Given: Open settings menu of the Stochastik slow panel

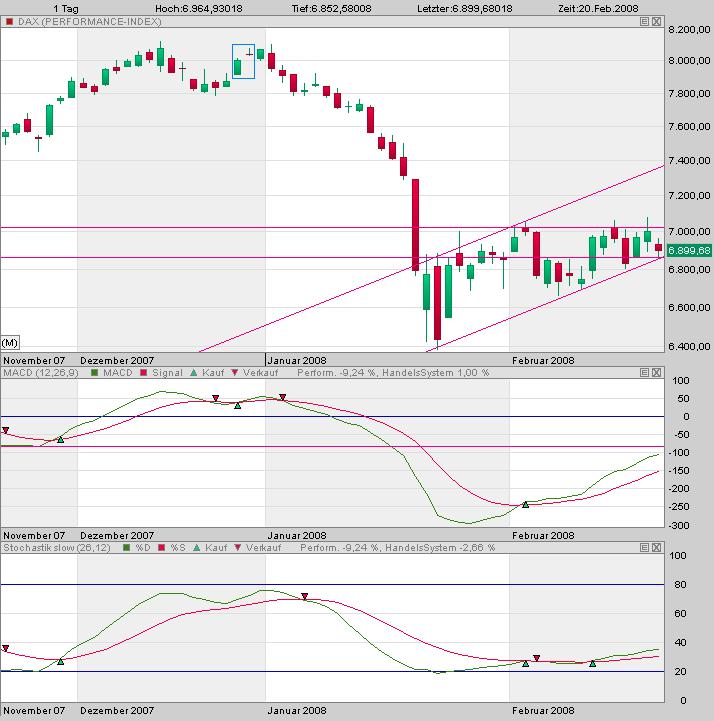Looking at the screenshot, I should click(645, 548).
